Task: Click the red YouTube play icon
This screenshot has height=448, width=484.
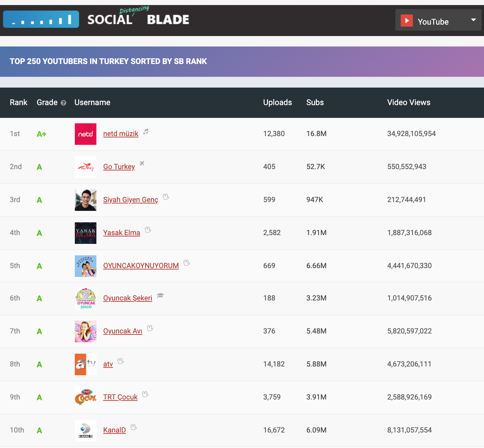Action: [x=407, y=21]
